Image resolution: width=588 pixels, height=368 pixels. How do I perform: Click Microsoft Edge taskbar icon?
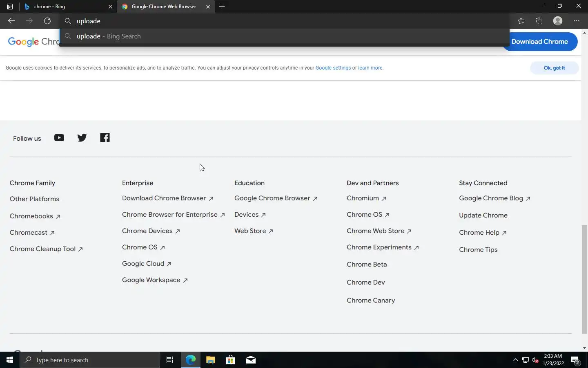pos(191,360)
